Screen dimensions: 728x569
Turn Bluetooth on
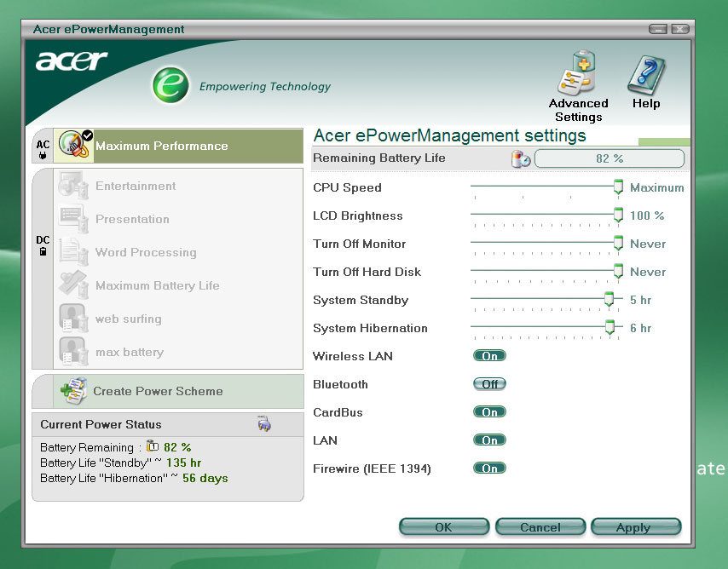click(489, 384)
